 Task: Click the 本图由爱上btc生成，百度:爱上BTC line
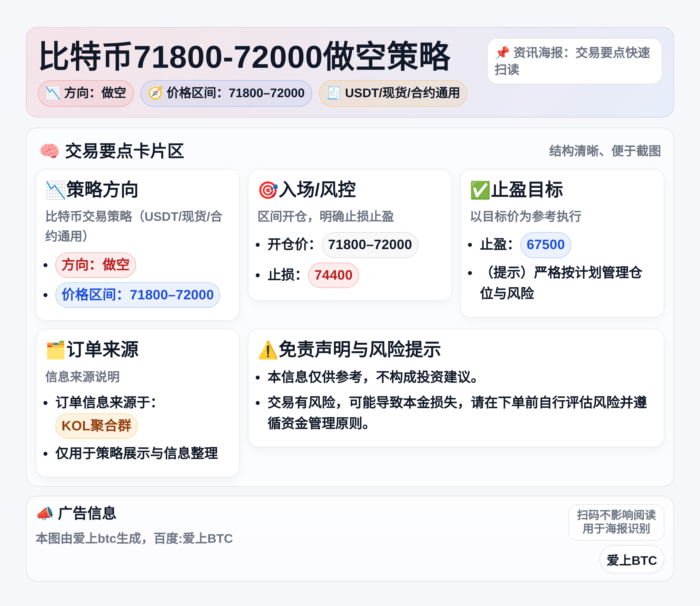(134, 539)
